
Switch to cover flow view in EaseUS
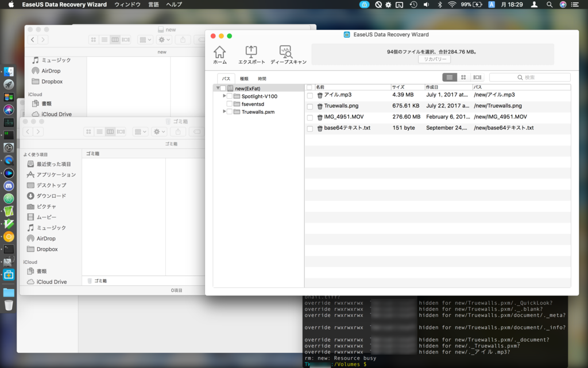click(477, 78)
